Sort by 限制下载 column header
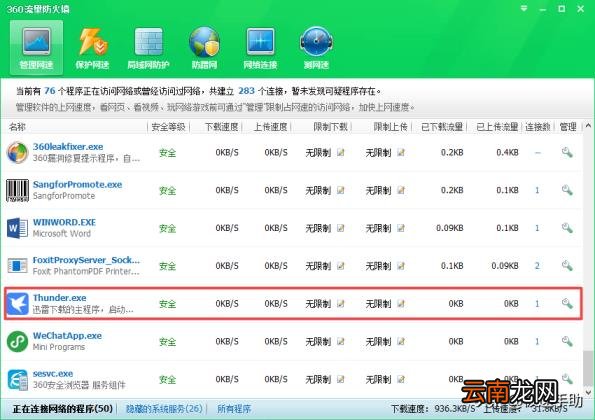The width and height of the screenshot is (595, 420). point(331,127)
